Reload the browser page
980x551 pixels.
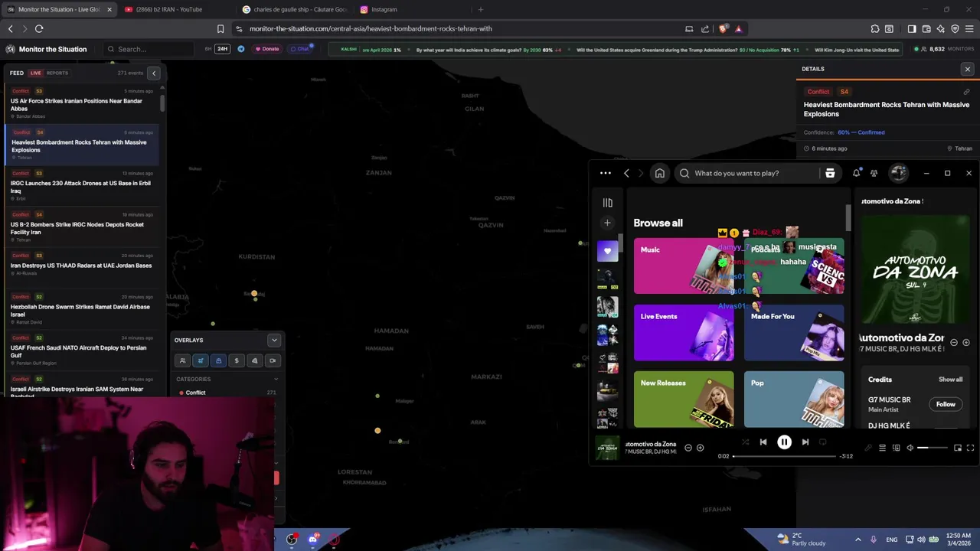(39, 28)
